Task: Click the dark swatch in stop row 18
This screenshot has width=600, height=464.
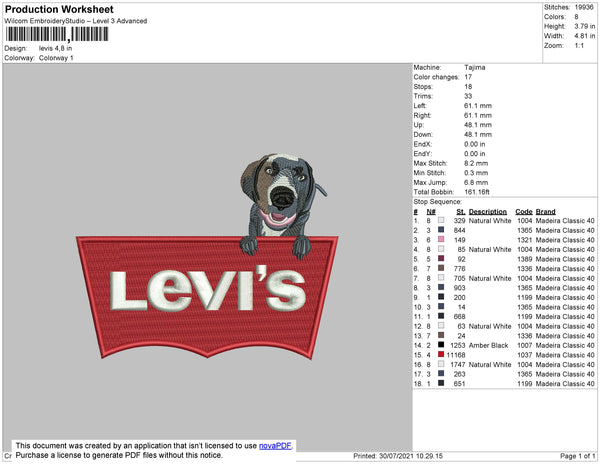Action: tap(441, 383)
